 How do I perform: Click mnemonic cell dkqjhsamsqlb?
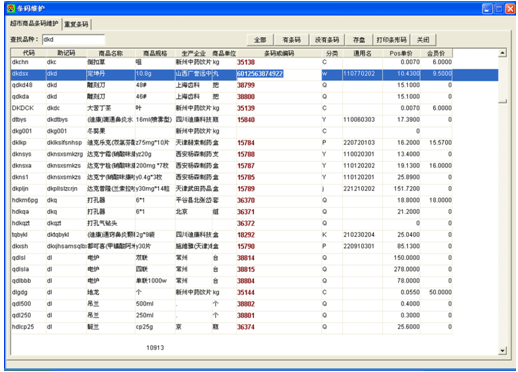(66, 246)
